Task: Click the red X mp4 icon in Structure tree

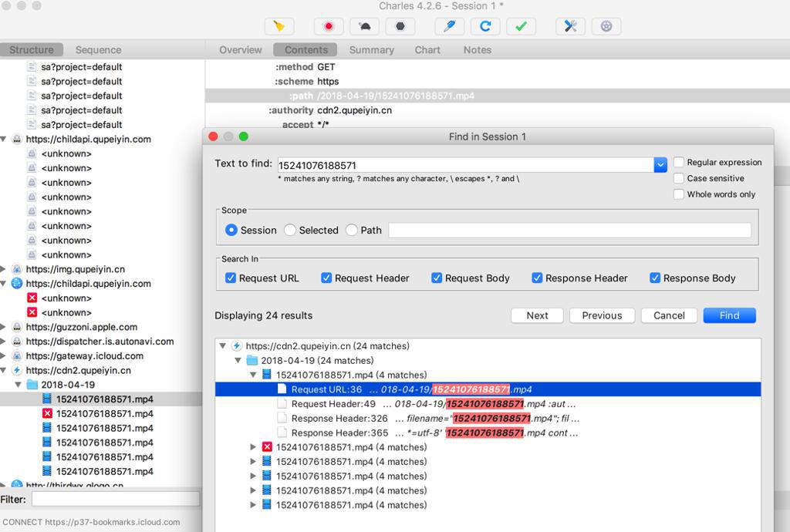Action: click(x=47, y=414)
